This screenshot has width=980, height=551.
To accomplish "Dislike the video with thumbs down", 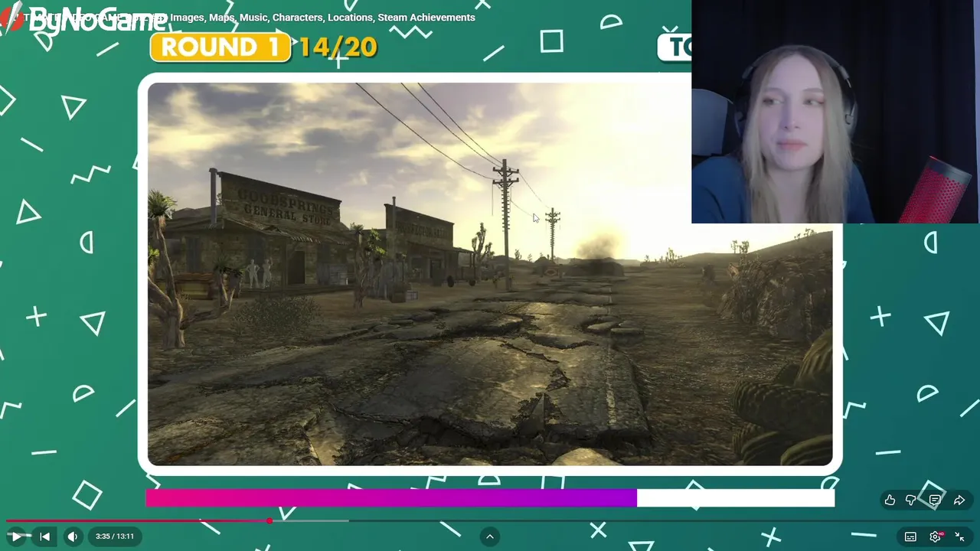I will coord(911,500).
